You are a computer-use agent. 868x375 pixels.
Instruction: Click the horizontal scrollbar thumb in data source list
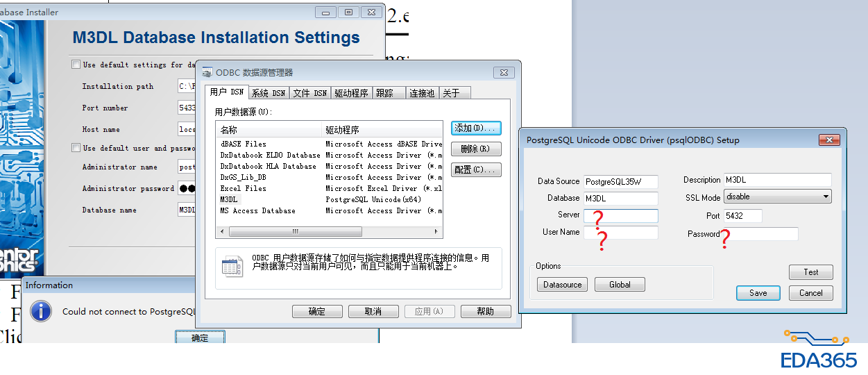pyautogui.click(x=295, y=231)
